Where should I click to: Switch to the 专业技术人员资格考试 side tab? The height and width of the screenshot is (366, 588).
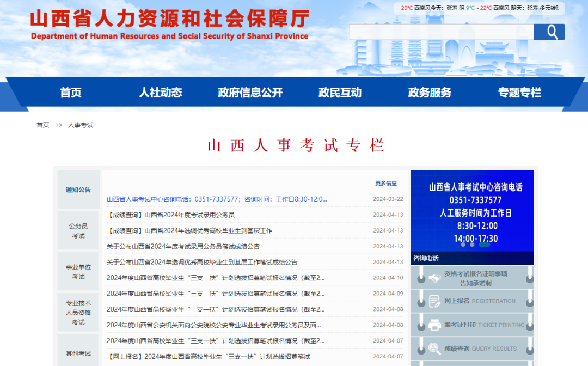[x=78, y=313]
